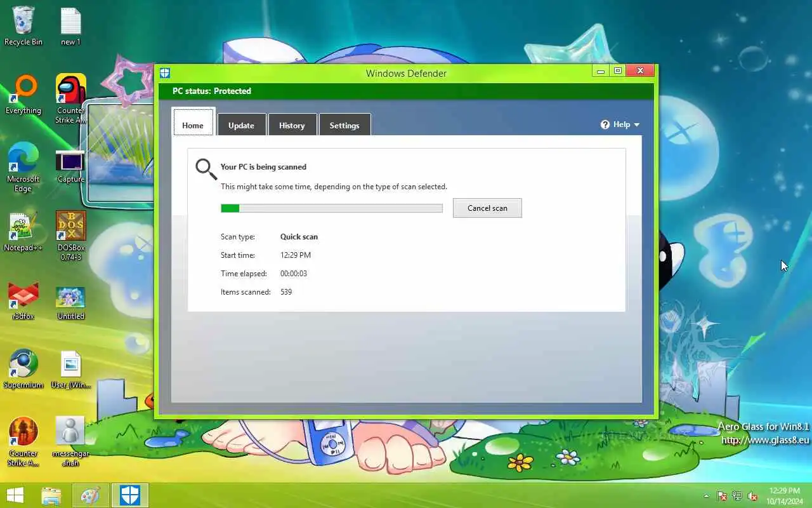The width and height of the screenshot is (812, 508).
Task: Click the 'Quick scan' scan type text
Action: tap(299, 237)
